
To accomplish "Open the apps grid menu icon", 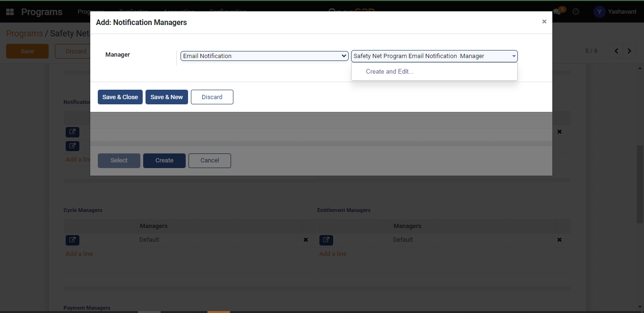I will coord(10,12).
